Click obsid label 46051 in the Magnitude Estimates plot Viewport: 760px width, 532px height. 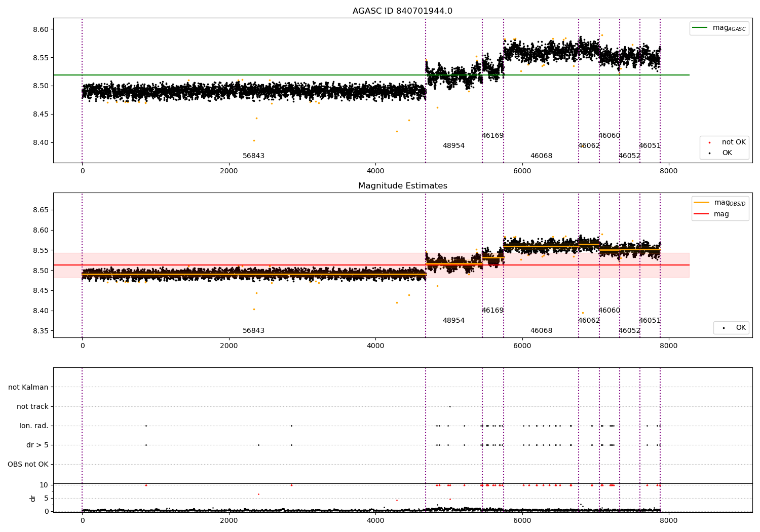(x=650, y=321)
